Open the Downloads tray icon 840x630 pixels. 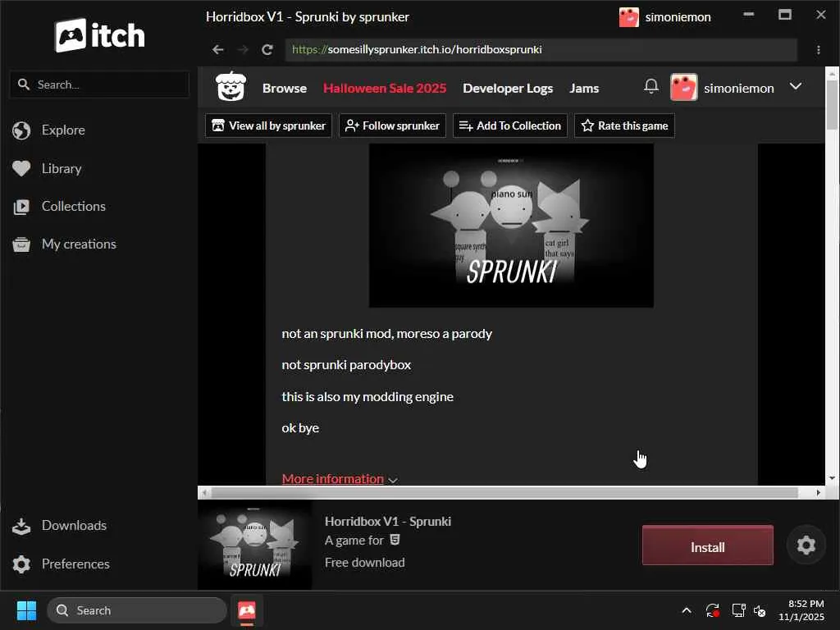pos(21,526)
